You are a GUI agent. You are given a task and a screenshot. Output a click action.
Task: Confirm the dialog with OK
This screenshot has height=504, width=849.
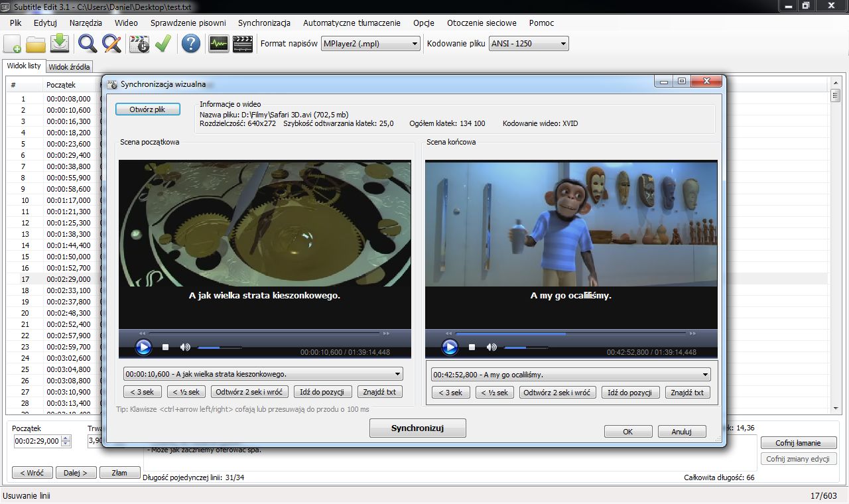click(x=627, y=432)
